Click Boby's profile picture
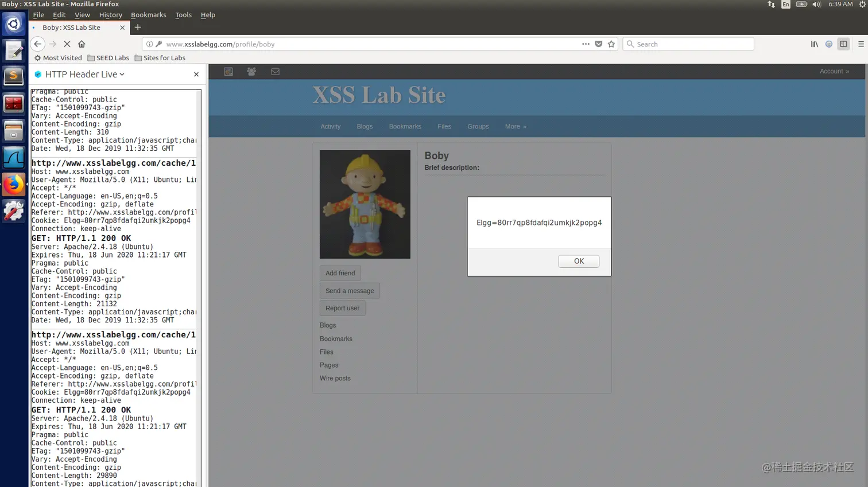This screenshot has width=868, height=487. click(x=365, y=204)
